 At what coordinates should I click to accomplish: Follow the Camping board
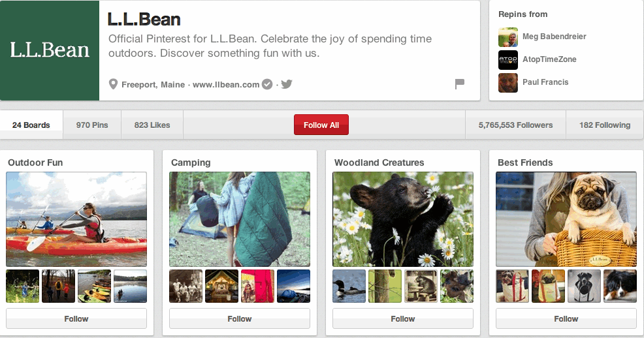240,318
